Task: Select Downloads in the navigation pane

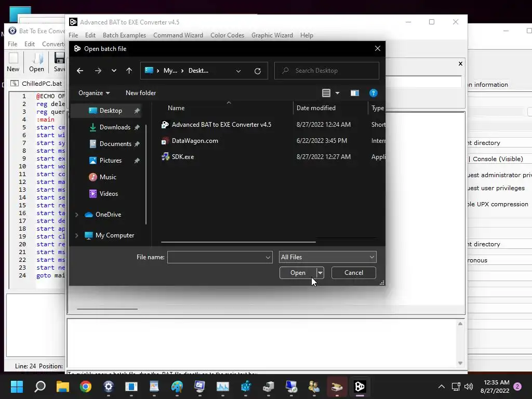Action: coord(115,127)
